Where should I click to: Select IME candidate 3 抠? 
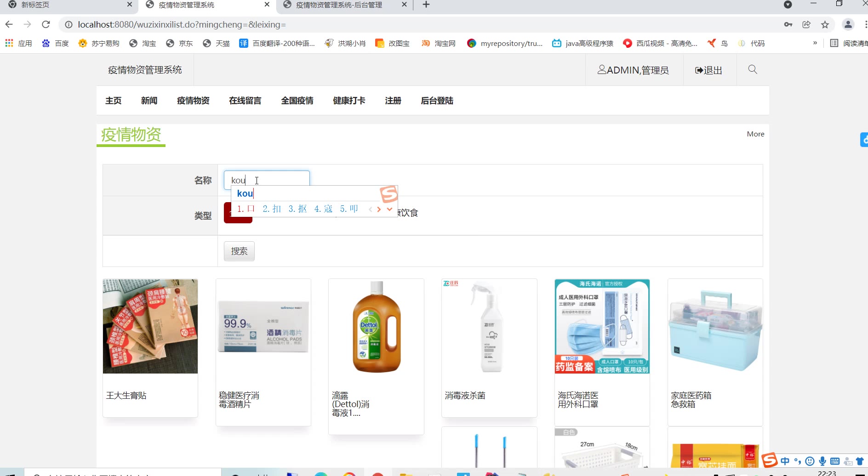click(x=297, y=209)
